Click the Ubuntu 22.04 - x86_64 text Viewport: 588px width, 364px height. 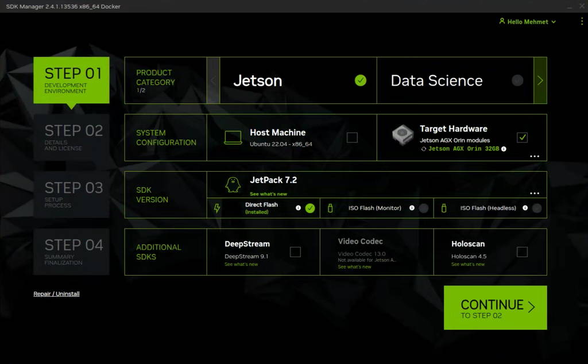[x=281, y=144]
